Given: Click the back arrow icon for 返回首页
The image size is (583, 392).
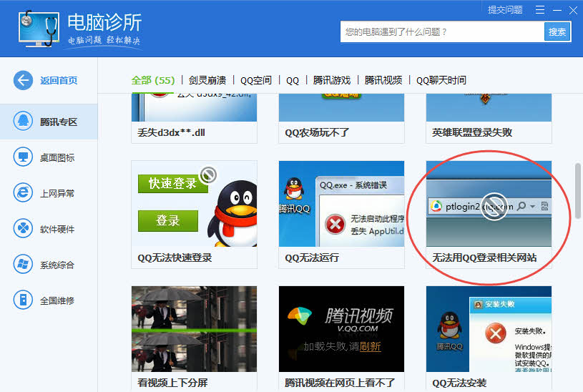Looking at the screenshot, I should click(x=23, y=80).
